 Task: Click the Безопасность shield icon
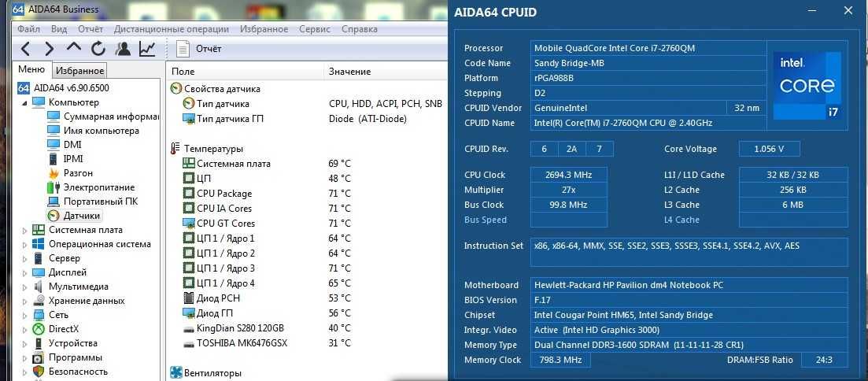click(x=39, y=372)
